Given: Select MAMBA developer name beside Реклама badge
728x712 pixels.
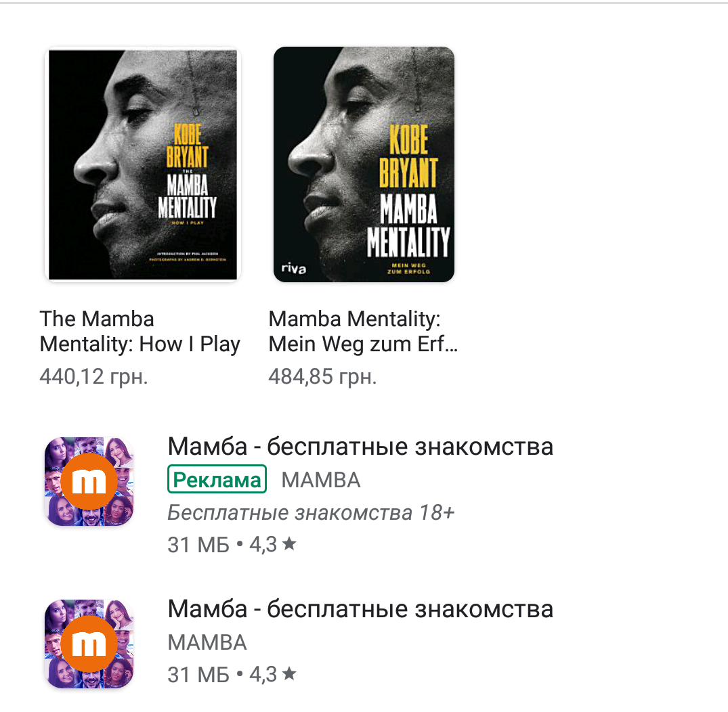Looking at the screenshot, I should [321, 480].
